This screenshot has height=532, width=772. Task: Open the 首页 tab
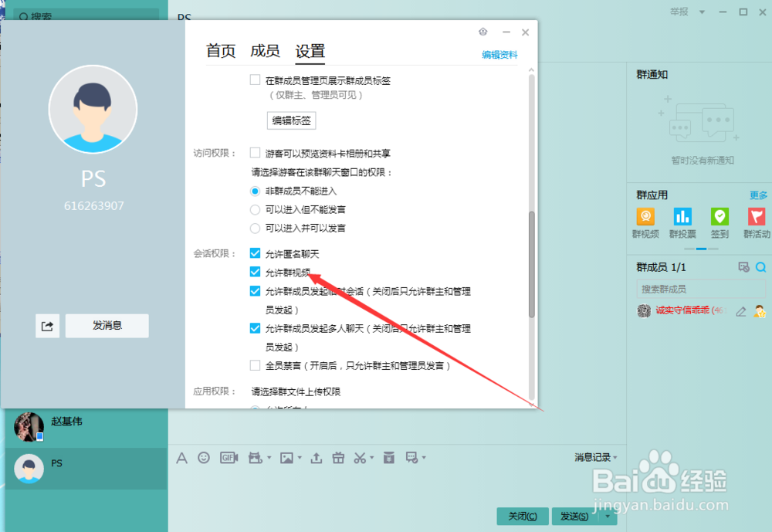221,51
